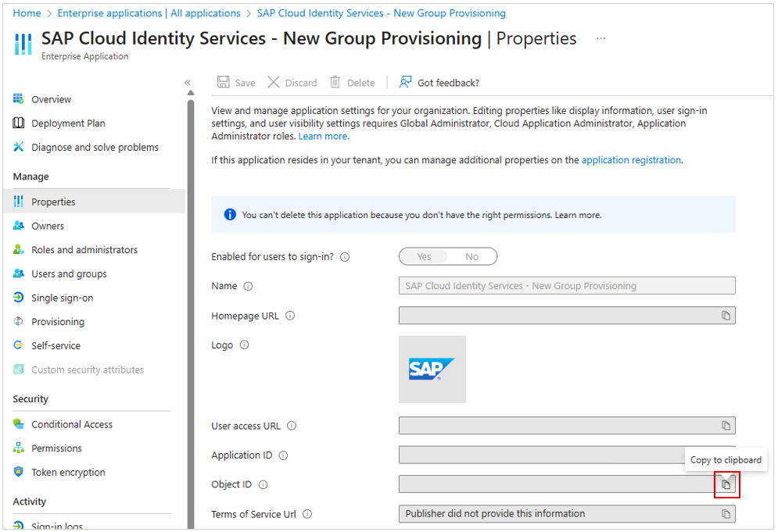Collapse the left navigation pane
The height and width of the screenshot is (532, 778).
188,82
